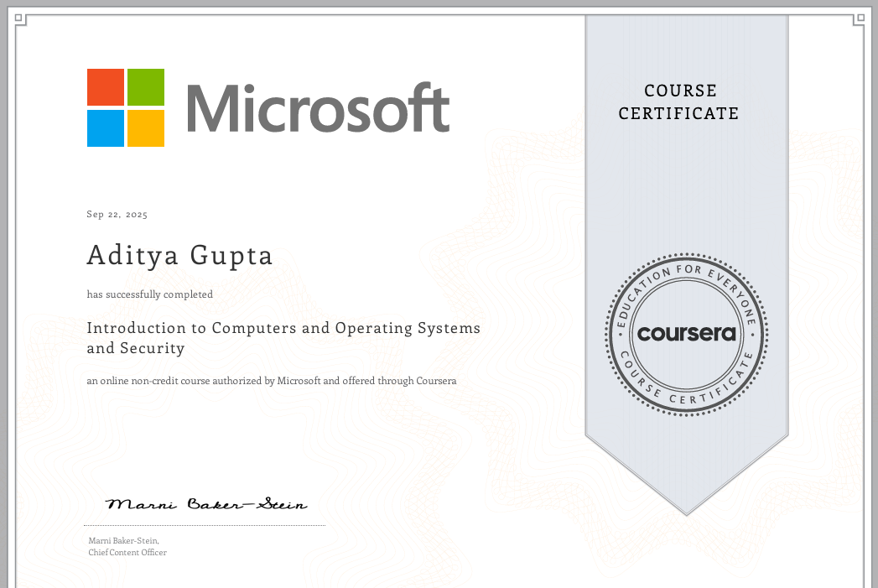Select the COURSE CERTIFICATE heading on ribbon

679,101
